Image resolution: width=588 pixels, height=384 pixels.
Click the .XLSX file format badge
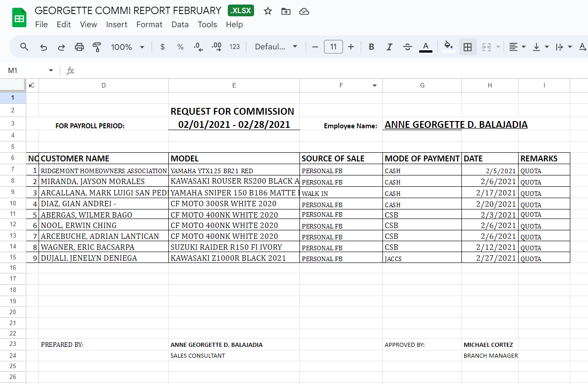(241, 11)
